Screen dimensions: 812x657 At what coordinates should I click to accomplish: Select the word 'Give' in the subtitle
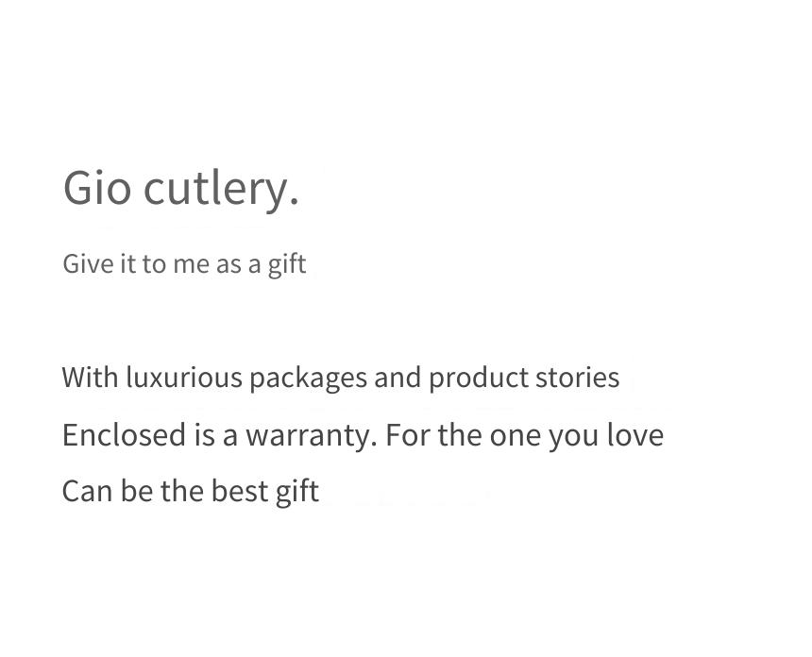(88, 263)
